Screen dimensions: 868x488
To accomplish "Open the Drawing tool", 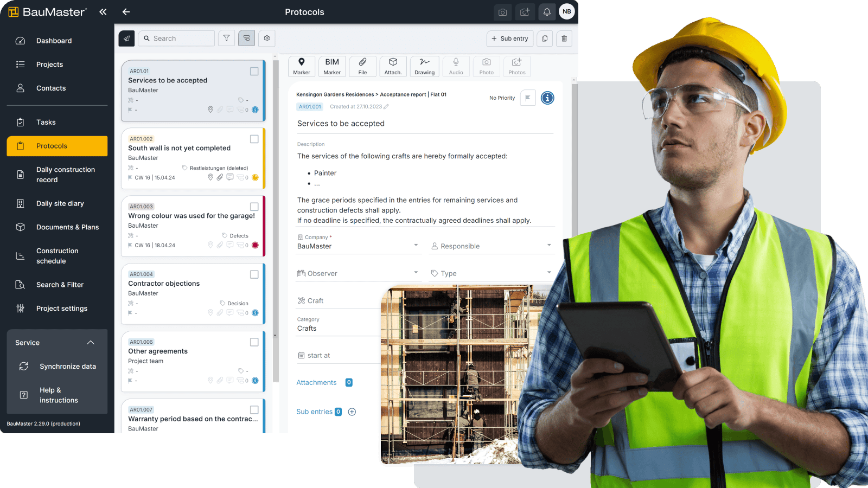I will (x=424, y=66).
